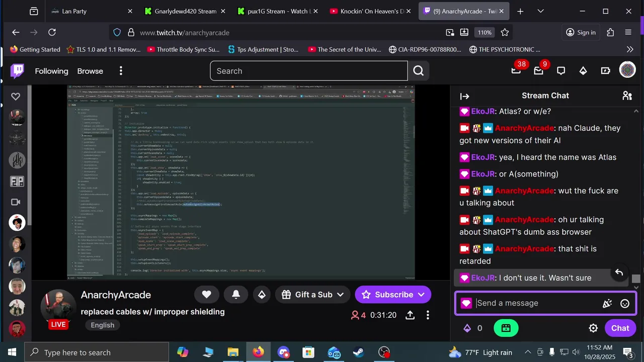Open the notifications inbox with 9 badge
This screenshot has height=362, width=644.
coord(539,70)
